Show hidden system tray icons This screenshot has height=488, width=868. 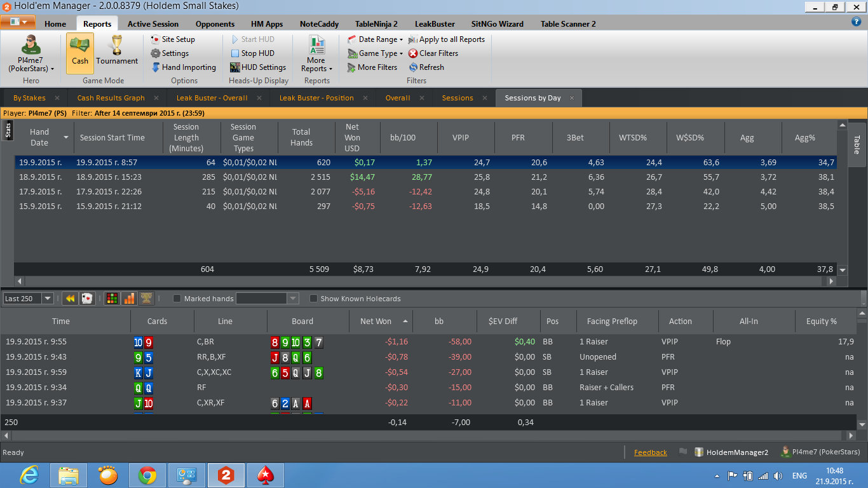point(717,476)
